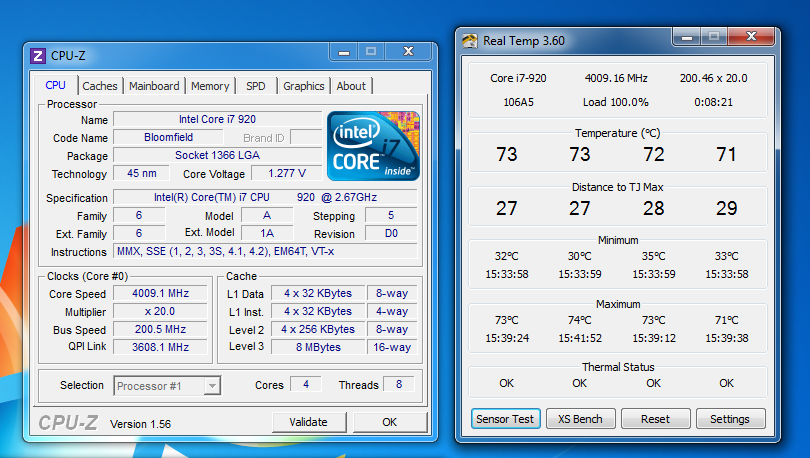810x458 pixels.
Task: Start the XS Bench benchmark
Action: 580,419
